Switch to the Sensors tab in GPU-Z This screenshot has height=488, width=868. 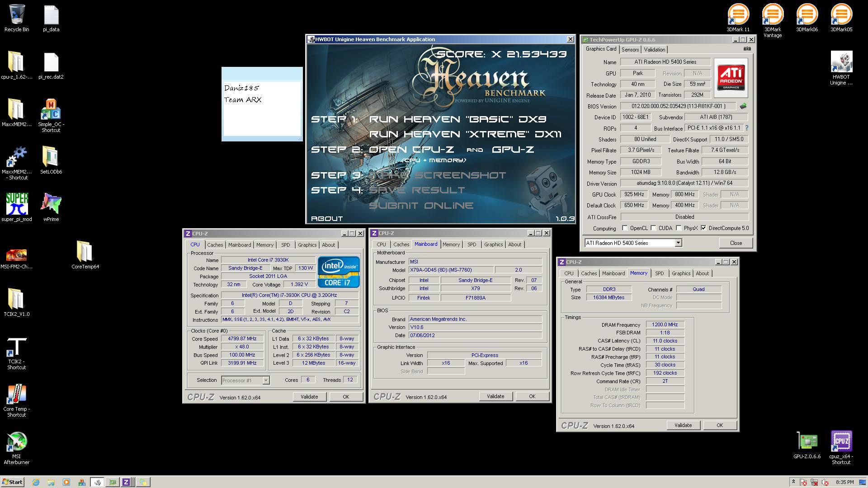(x=630, y=50)
